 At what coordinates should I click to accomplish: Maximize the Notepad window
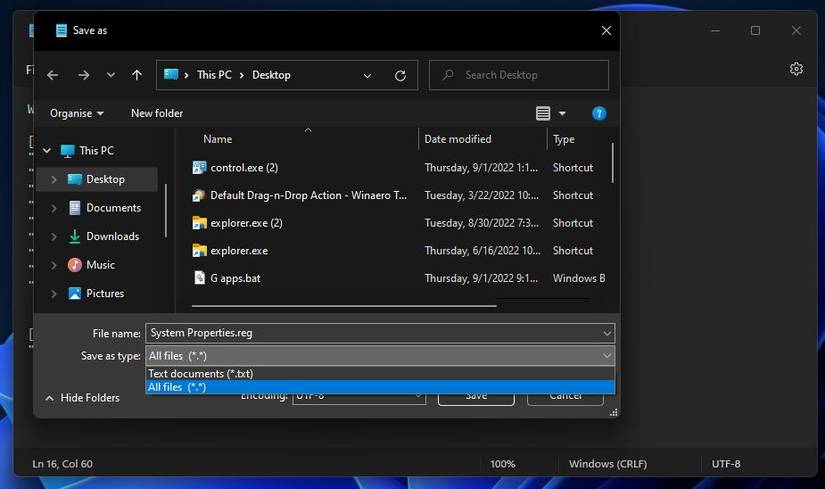coord(755,31)
